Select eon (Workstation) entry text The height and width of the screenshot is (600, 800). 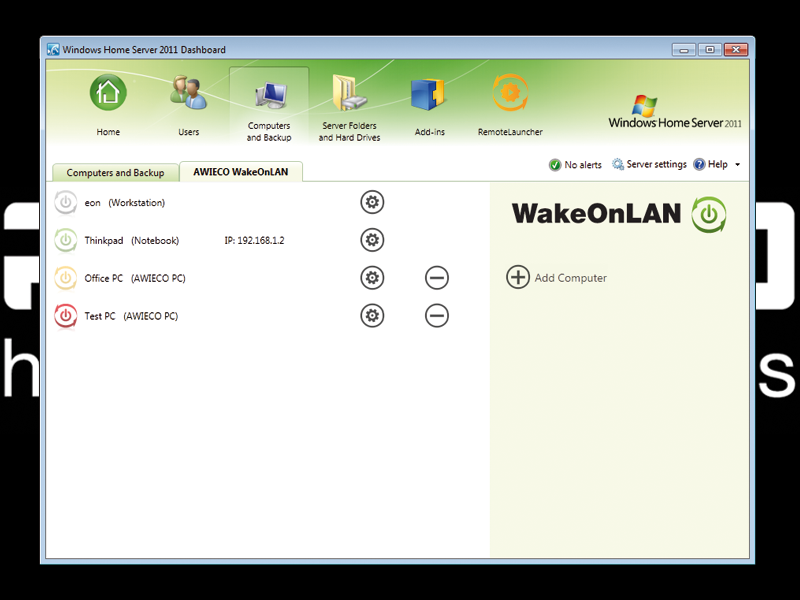[x=124, y=203]
